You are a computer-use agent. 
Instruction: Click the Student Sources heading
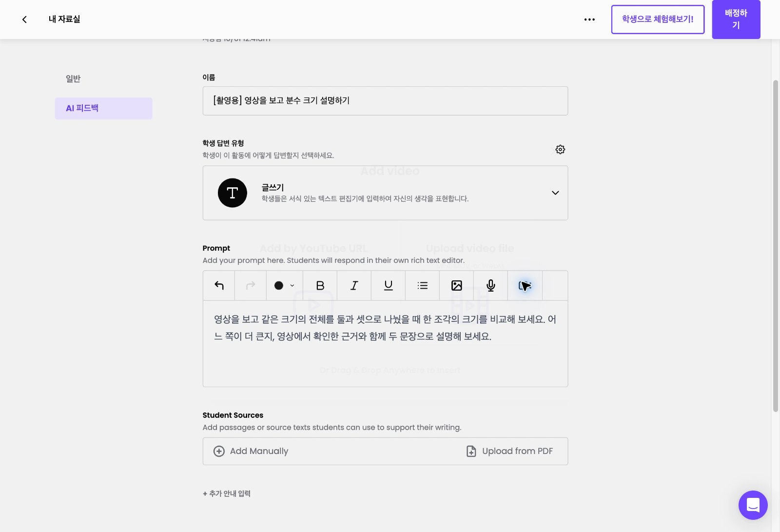233,415
